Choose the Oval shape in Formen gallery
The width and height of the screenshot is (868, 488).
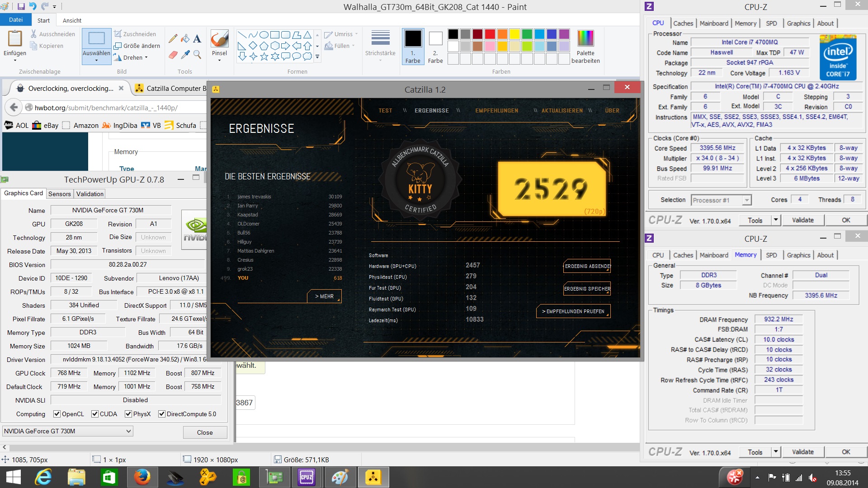click(264, 35)
